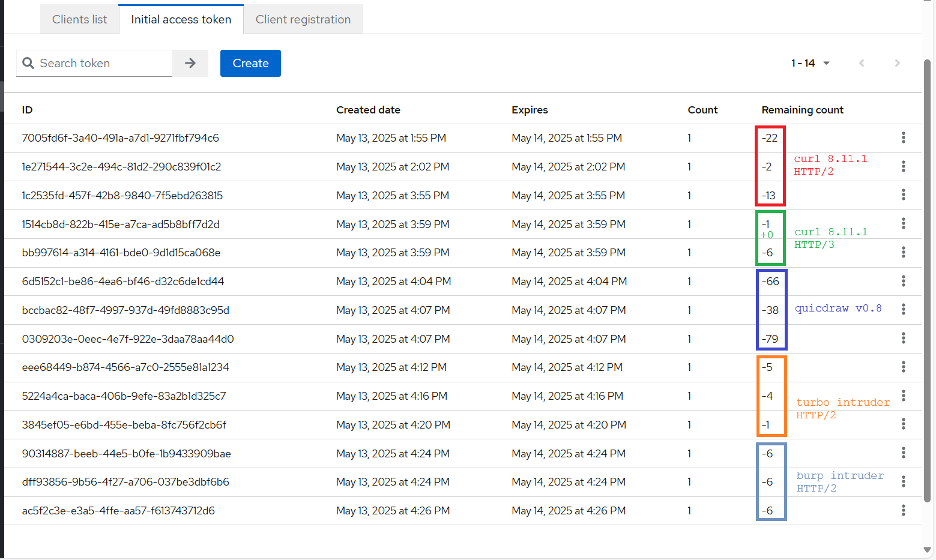The height and width of the screenshot is (560, 936).
Task: Click the Create button
Action: click(250, 63)
